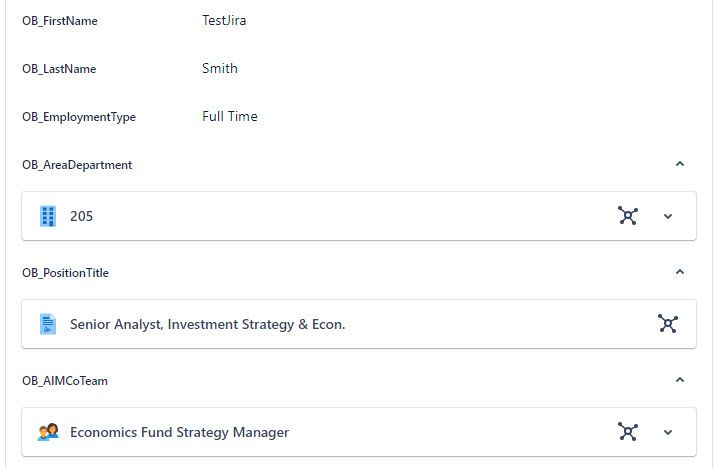Screen dimensions: 716x468
Task: Select the OB_EmploymentType field label
Action: coord(79,117)
